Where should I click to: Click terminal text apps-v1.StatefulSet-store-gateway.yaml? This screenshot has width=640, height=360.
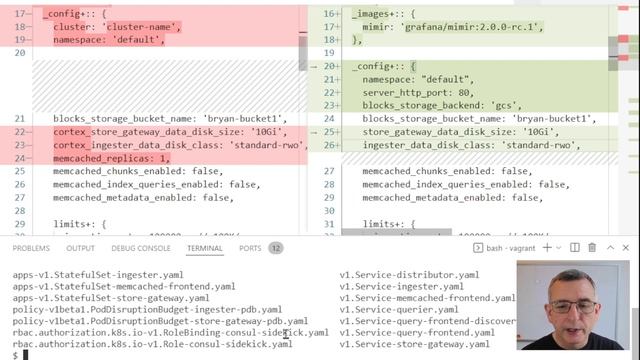tap(111, 298)
